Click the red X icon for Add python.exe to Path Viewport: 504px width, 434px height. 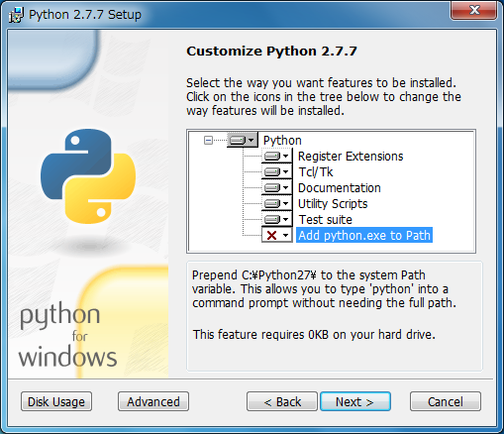(x=271, y=236)
